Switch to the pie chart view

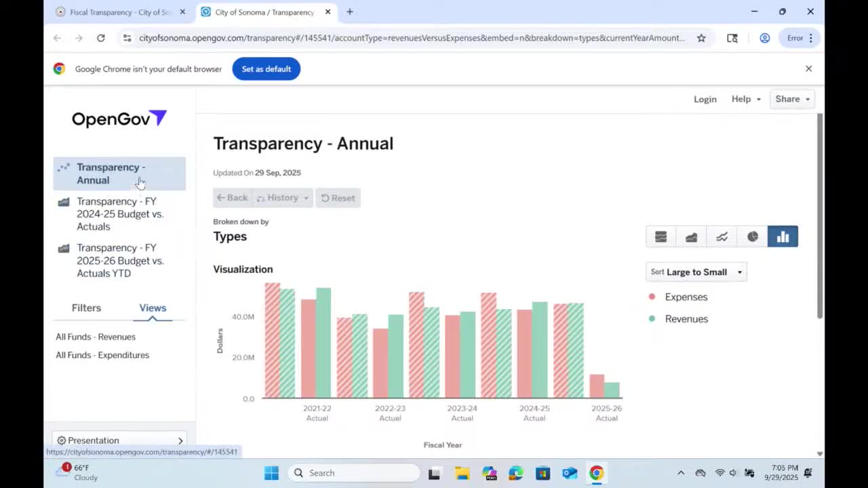[x=752, y=237]
